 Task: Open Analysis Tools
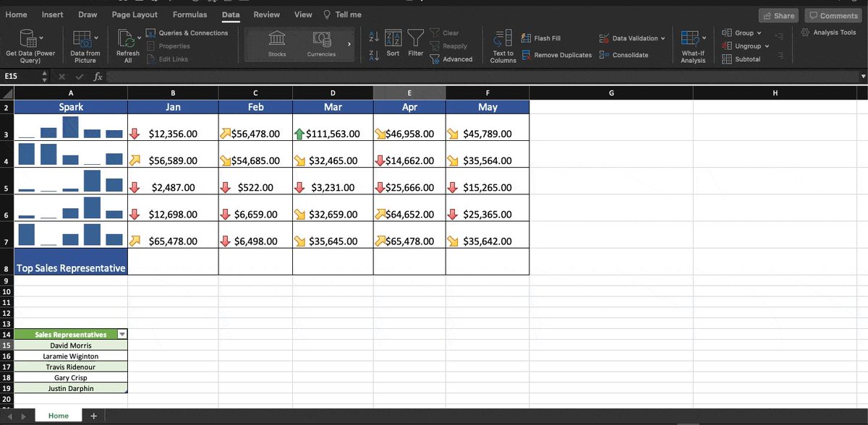828,33
